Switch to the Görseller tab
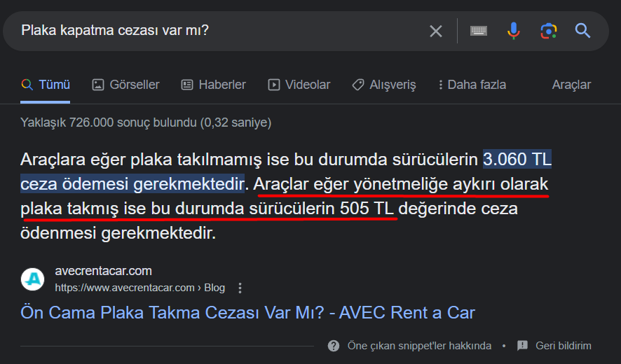This screenshot has height=364, width=621. pyautogui.click(x=126, y=85)
